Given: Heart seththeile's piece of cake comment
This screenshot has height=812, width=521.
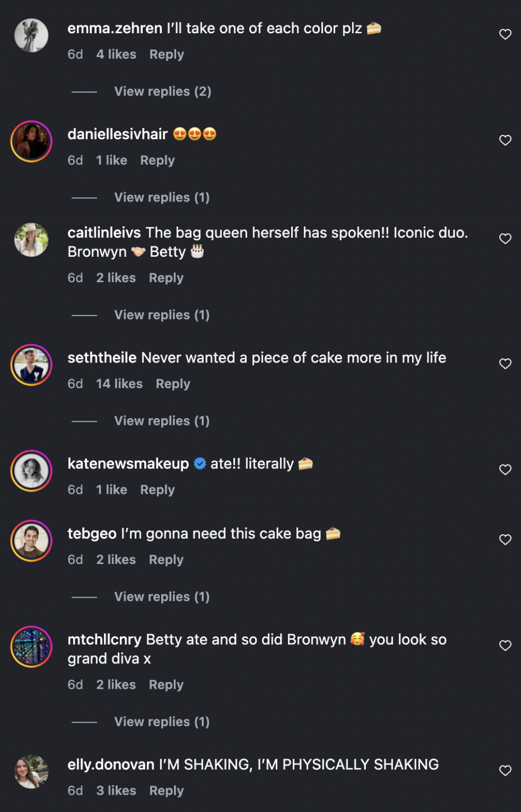Looking at the screenshot, I should click(505, 364).
